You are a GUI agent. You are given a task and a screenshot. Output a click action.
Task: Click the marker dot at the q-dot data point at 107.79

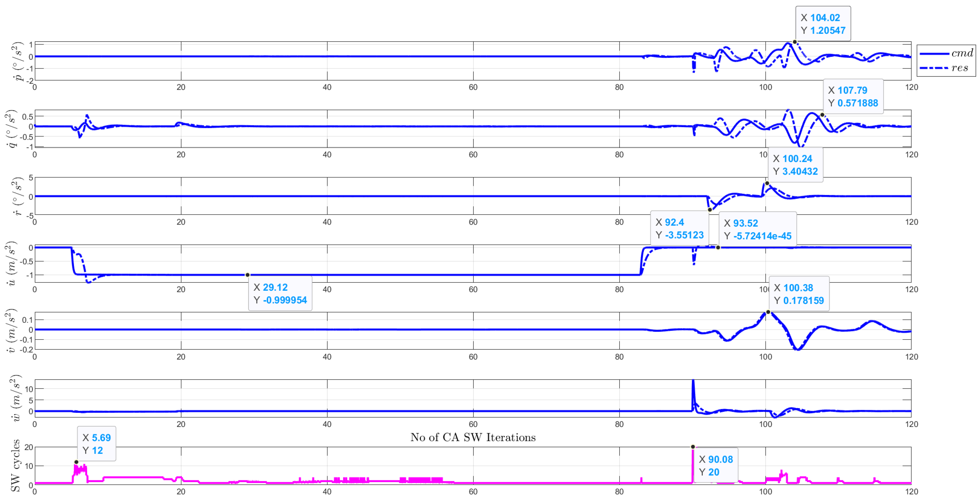[822, 115]
